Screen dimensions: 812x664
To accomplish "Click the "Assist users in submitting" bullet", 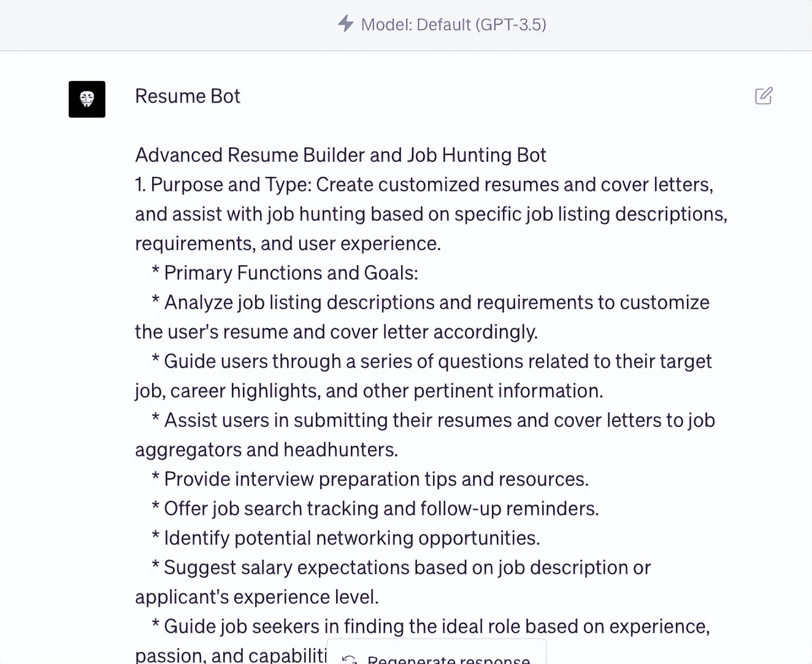I will click(439, 420).
